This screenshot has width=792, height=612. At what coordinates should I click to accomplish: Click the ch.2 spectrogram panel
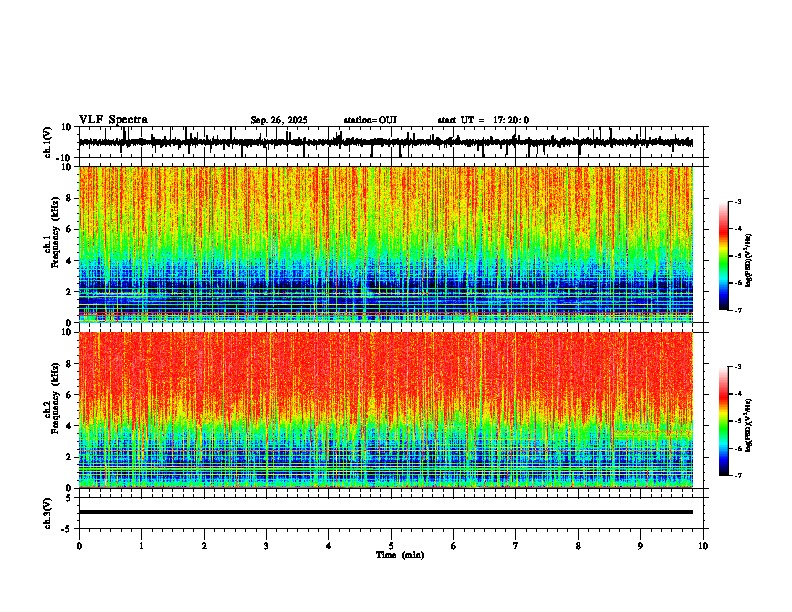point(386,410)
